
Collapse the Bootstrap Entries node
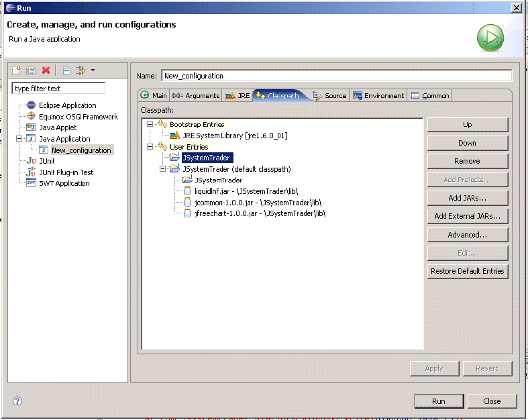150,124
